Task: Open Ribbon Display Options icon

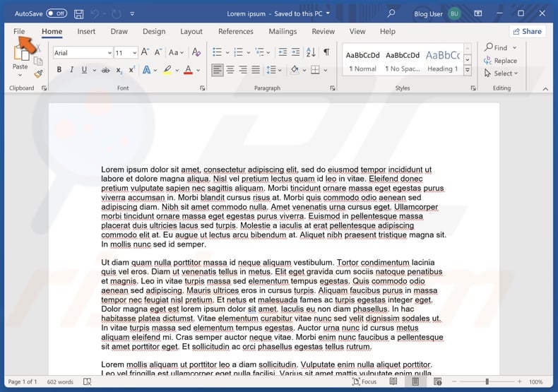Action: click(x=478, y=13)
